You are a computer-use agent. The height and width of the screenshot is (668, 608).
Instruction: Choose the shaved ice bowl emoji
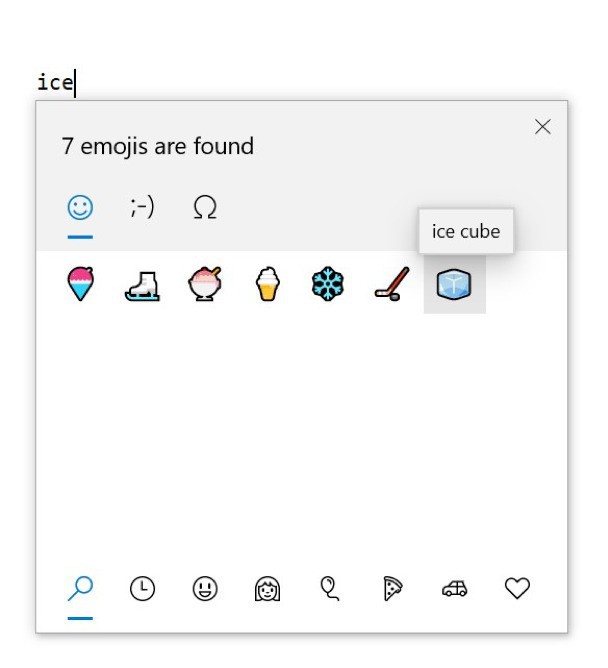tap(204, 285)
